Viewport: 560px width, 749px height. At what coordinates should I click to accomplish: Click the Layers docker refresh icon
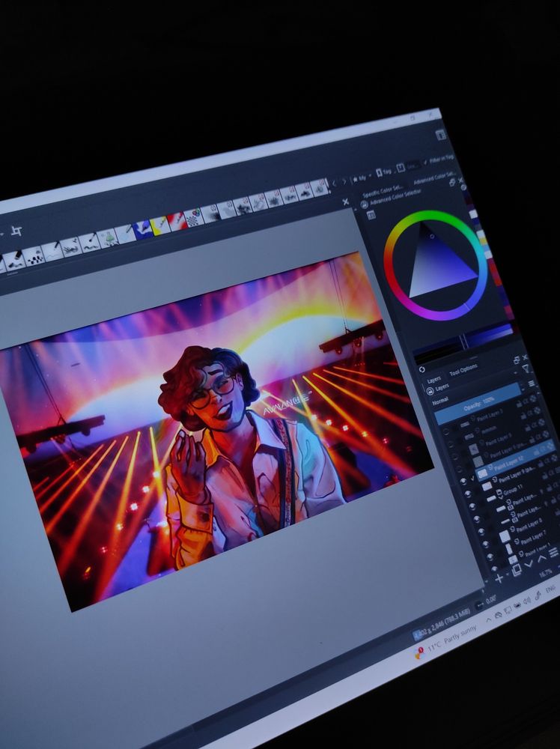coord(421,369)
